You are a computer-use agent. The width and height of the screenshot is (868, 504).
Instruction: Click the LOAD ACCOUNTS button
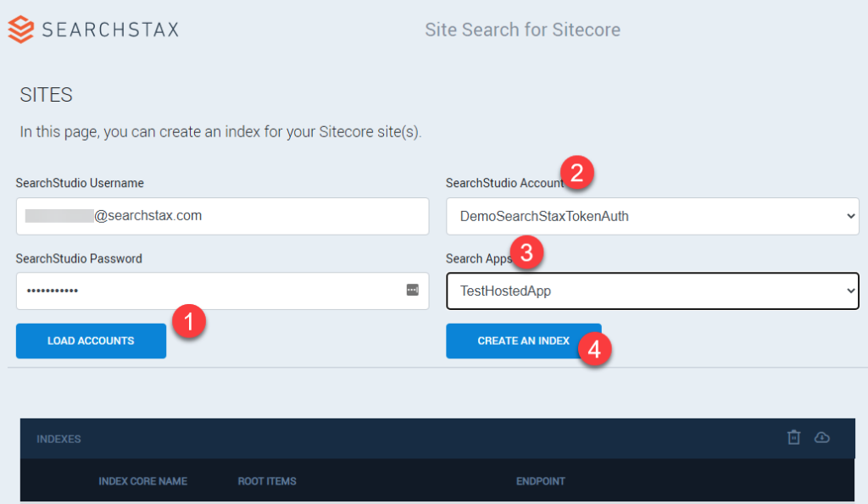[x=91, y=341]
